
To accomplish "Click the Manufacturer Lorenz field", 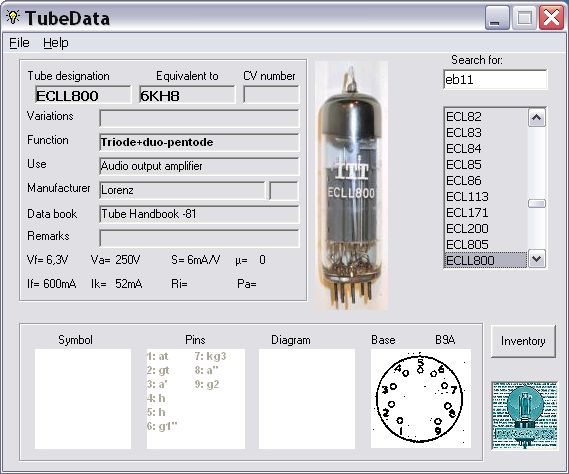I will pos(182,190).
